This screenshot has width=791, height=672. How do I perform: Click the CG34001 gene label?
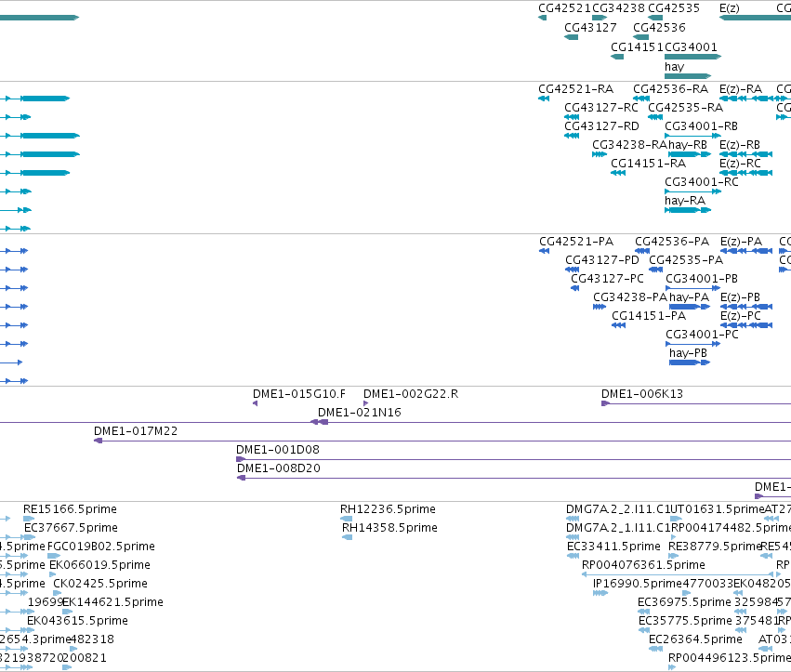(691, 47)
